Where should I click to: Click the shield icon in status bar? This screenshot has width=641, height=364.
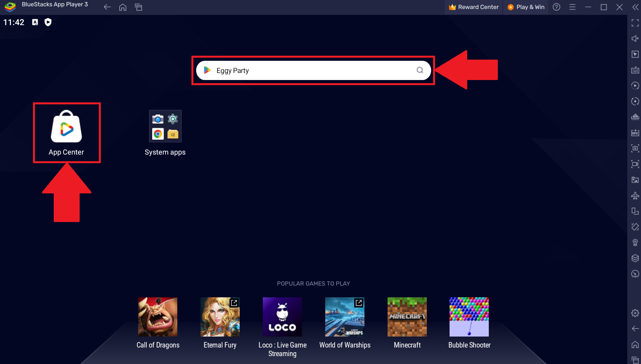[x=48, y=22]
